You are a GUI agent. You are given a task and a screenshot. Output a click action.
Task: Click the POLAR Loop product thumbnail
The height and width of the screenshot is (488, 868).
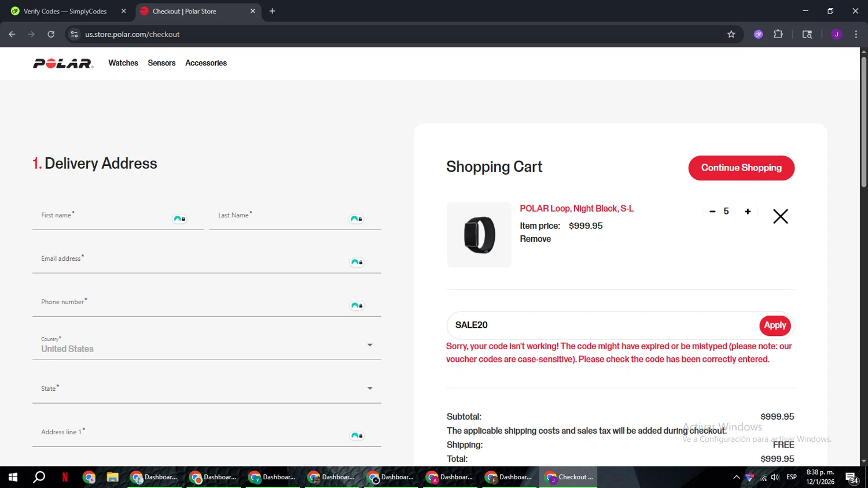point(479,235)
